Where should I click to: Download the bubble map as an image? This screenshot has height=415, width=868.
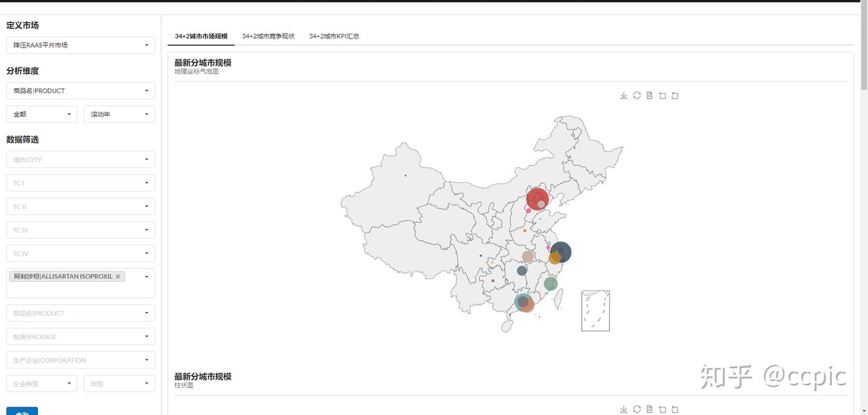coord(623,95)
